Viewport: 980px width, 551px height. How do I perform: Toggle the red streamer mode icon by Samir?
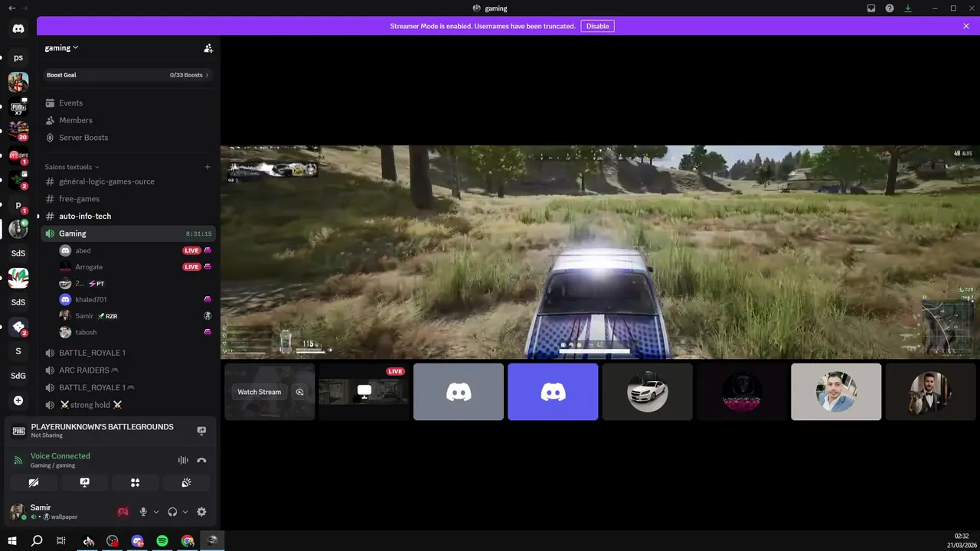(x=122, y=512)
